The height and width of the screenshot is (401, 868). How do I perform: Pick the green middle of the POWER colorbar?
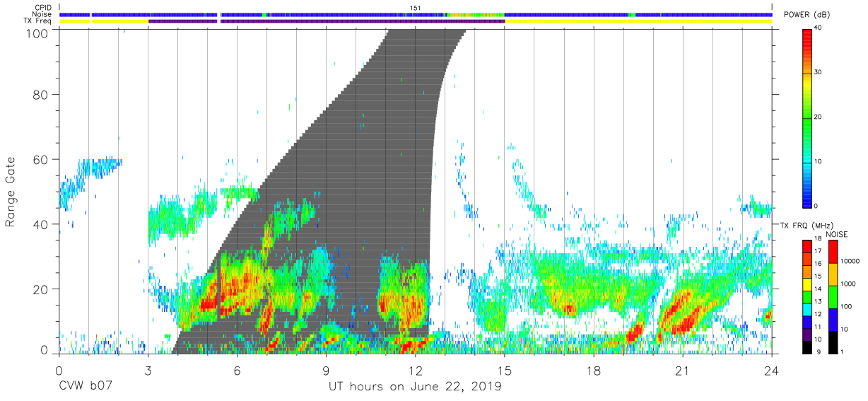point(807,117)
